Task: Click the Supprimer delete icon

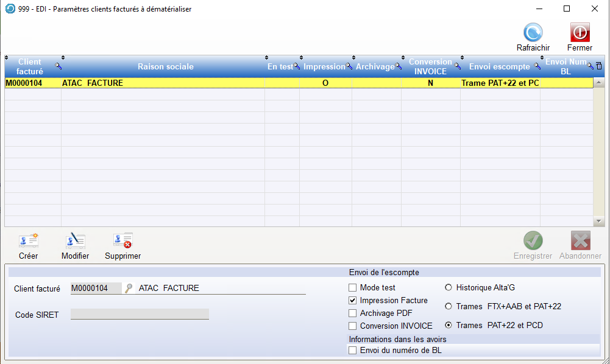Action: click(x=122, y=241)
